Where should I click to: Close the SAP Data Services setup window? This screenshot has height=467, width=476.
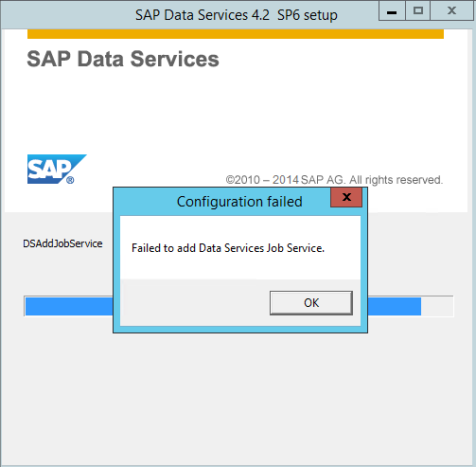pos(451,11)
